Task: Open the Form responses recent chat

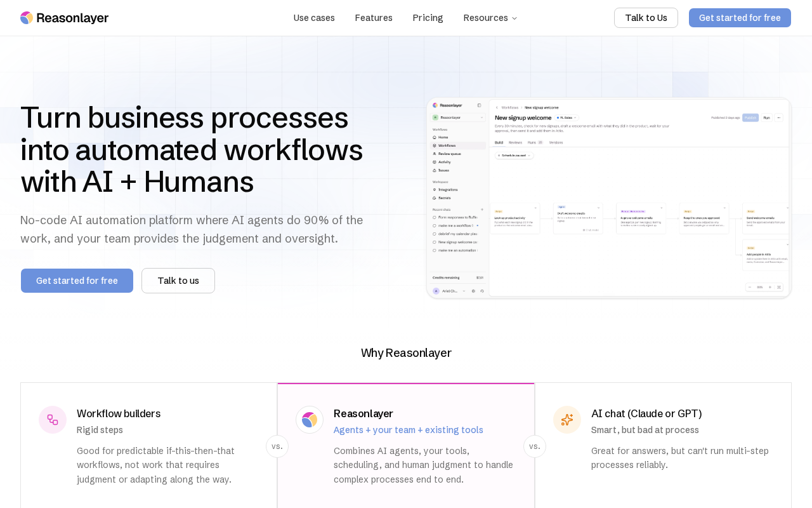Action: point(455,217)
